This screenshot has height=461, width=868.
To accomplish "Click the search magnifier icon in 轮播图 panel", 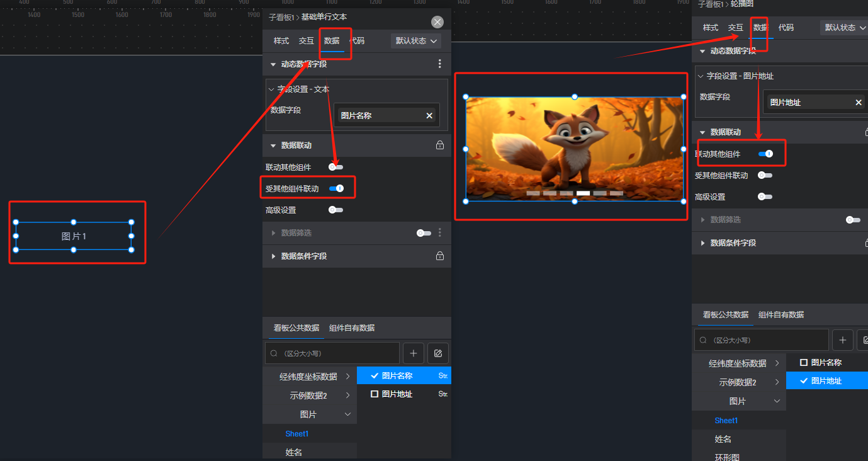I will (703, 340).
